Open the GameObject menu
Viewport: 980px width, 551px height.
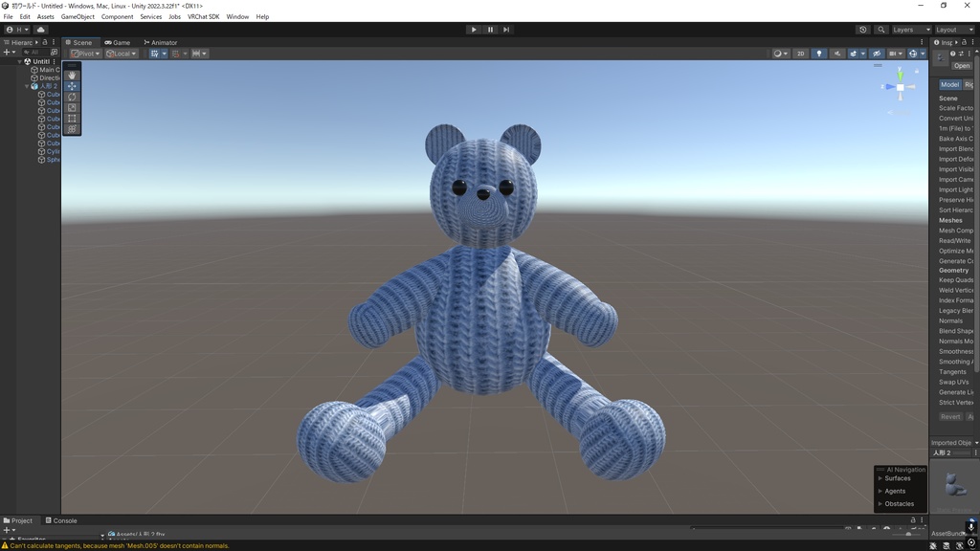[x=78, y=17]
